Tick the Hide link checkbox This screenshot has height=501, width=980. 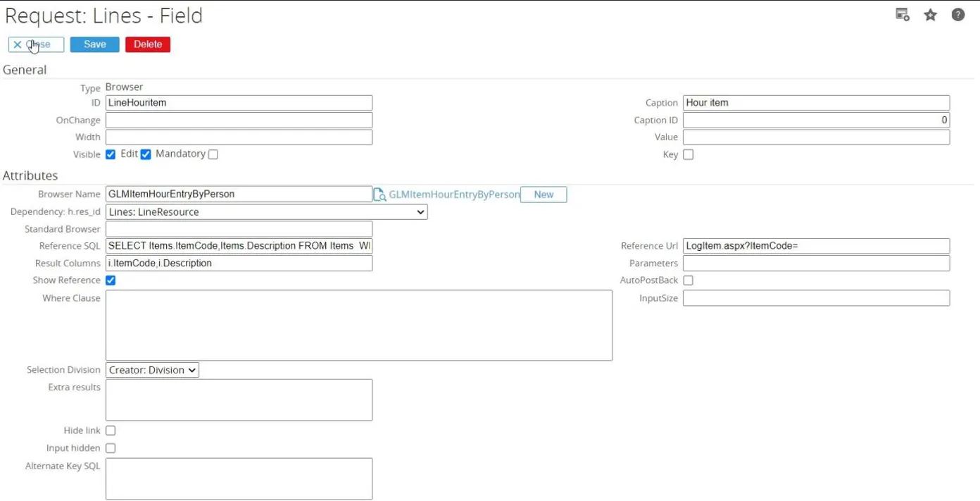point(111,431)
